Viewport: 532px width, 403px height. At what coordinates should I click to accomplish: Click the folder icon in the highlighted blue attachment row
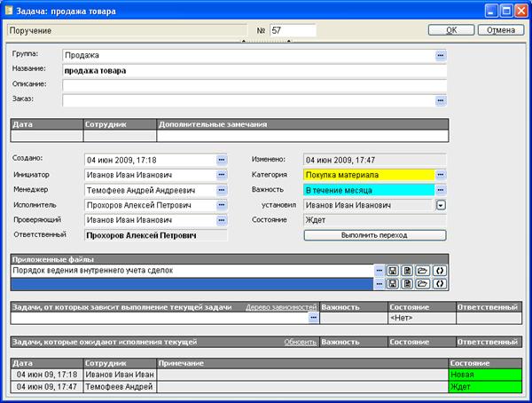[x=422, y=284]
